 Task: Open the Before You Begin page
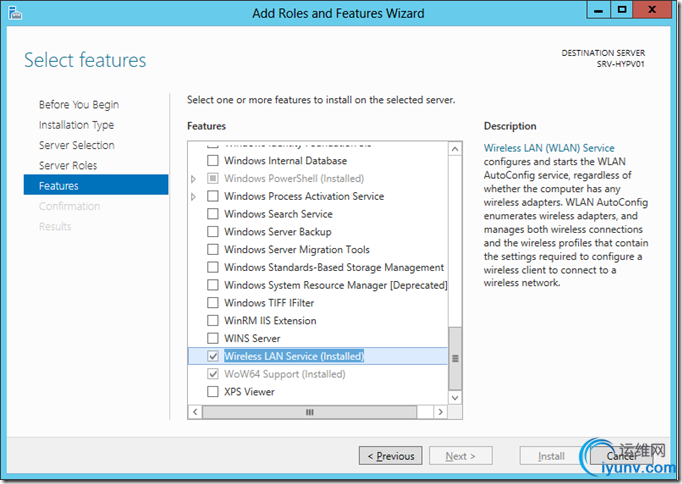pyautogui.click(x=78, y=105)
